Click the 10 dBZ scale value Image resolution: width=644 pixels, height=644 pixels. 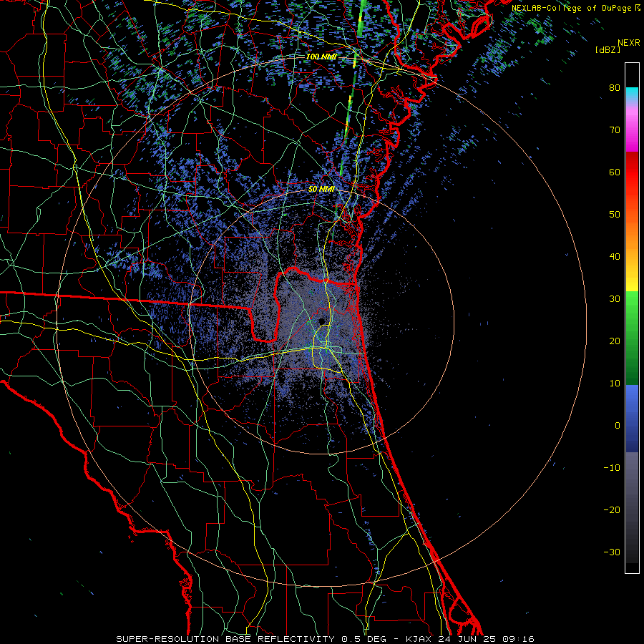pyautogui.click(x=615, y=384)
